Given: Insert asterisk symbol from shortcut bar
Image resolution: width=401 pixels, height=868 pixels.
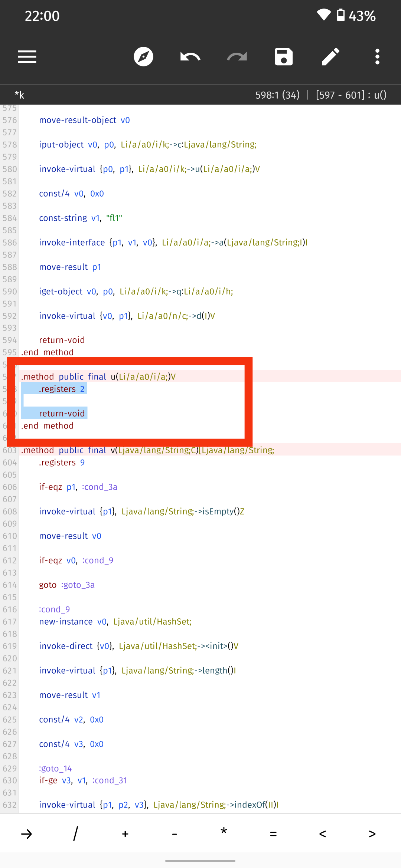Looking at the screenshot, I should point(224,831).
